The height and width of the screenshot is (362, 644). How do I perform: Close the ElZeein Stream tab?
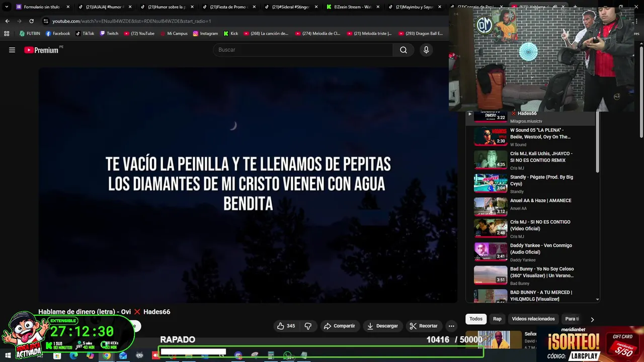pyautogui.click(x=377, y=7)
